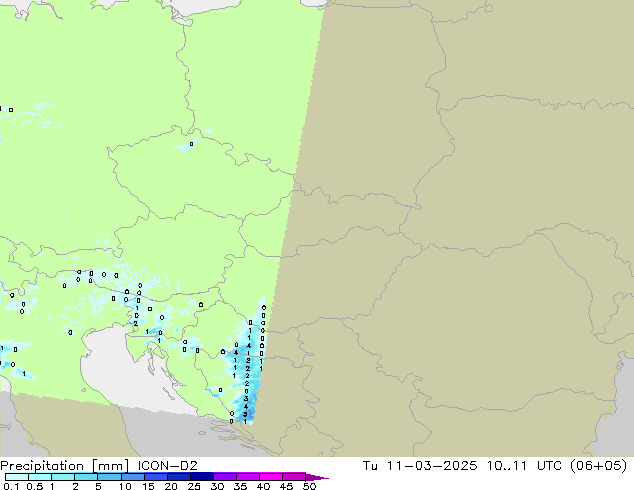The width and height of the screenshot is (634, 490).
Task: Click the legend label '25'
Action: [194, 486]
